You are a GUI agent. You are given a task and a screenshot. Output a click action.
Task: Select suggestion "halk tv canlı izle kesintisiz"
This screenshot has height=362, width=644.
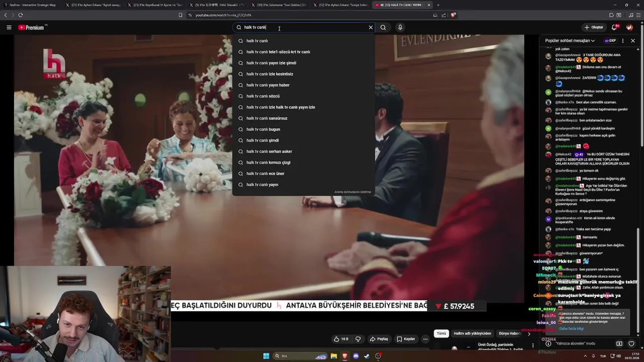(x=303, y=74)
